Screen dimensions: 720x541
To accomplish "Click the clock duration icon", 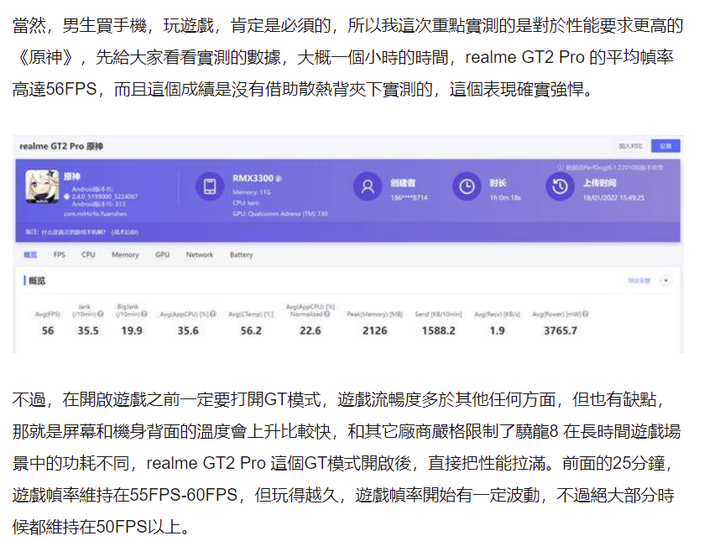I will tap(467, 186).
